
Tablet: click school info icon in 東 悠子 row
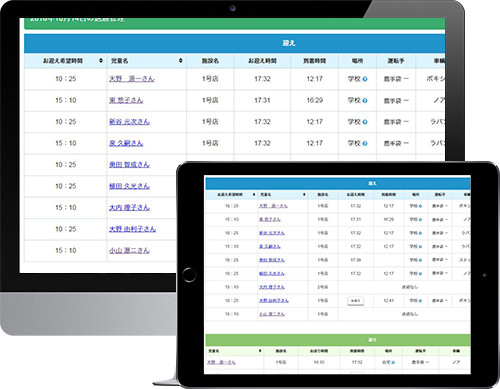pos(420,220)
